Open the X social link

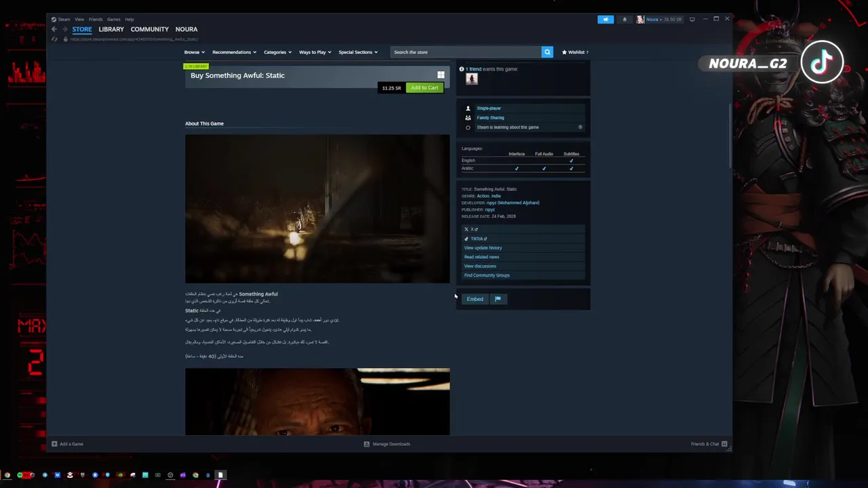[x=524, y=229]
